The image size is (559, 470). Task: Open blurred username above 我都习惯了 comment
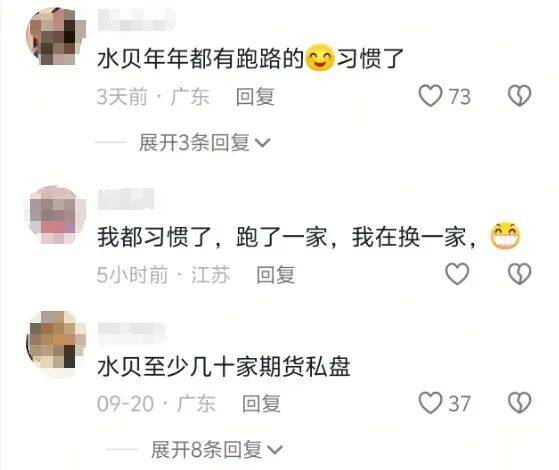(x=126, y=199)
